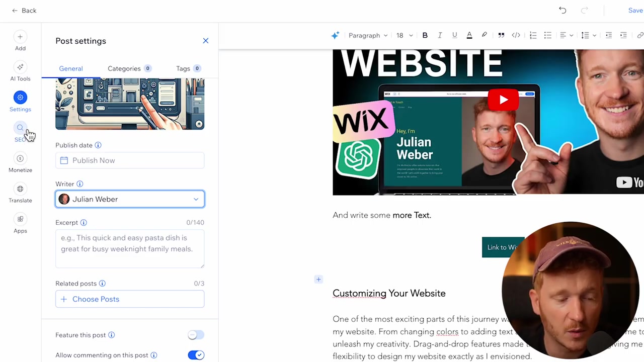644x362 pixels.
Task: Click the Link to Wix button
Action: pos(503,247)
